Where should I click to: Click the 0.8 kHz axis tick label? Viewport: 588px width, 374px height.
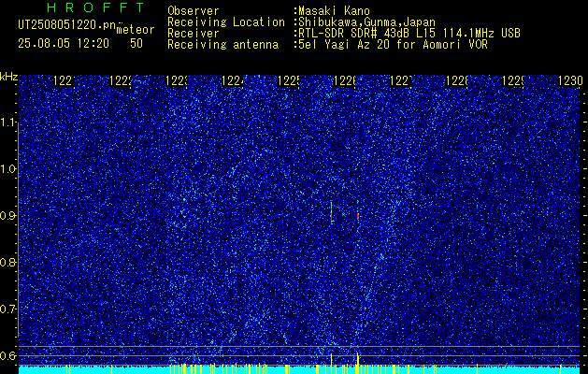[8, 262]
